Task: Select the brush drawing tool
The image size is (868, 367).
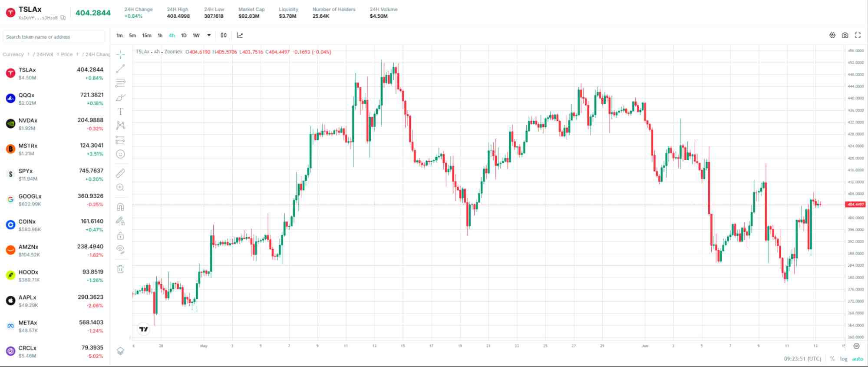Action: [121, 97]
